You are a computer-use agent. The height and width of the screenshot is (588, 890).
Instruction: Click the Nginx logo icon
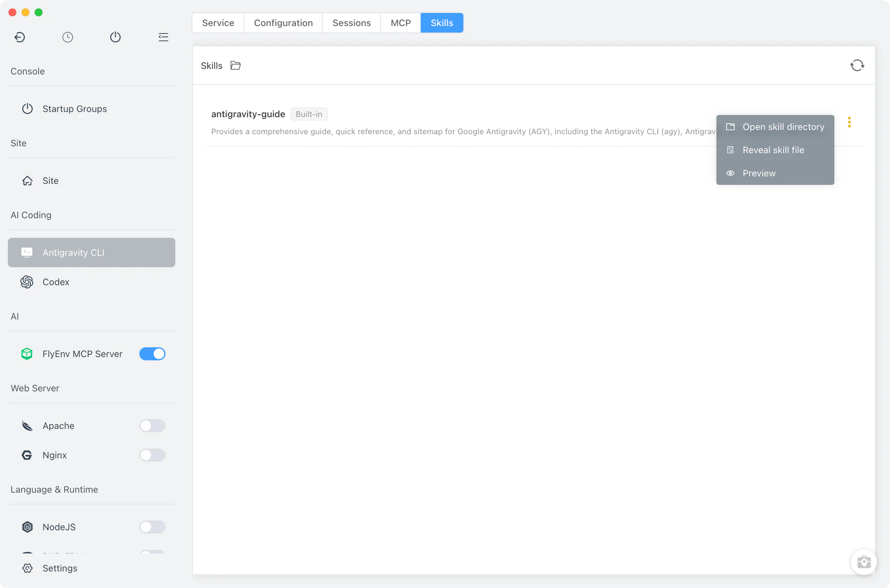click(27, 455)
